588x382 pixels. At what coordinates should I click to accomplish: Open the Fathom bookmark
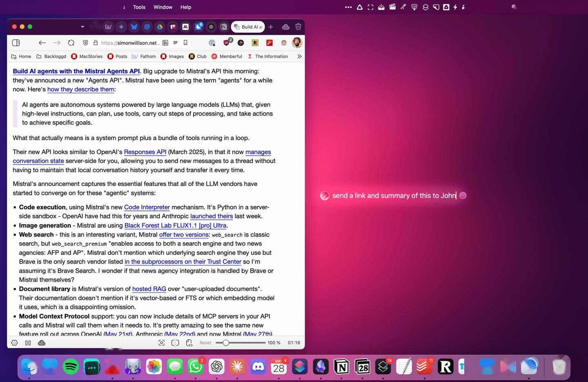[144, 56]
